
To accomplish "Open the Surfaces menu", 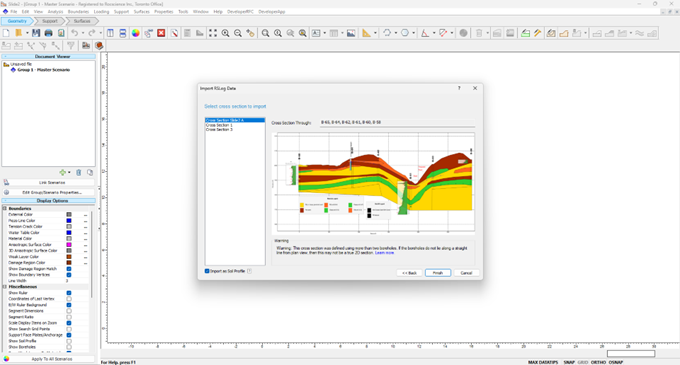I will coord(141,12).
